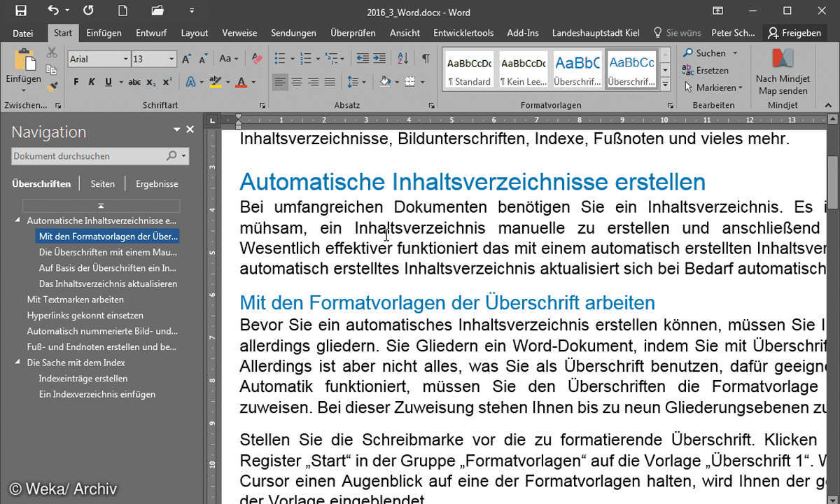
Task: Open line spacing options
Action: click(x=356, y=83)
